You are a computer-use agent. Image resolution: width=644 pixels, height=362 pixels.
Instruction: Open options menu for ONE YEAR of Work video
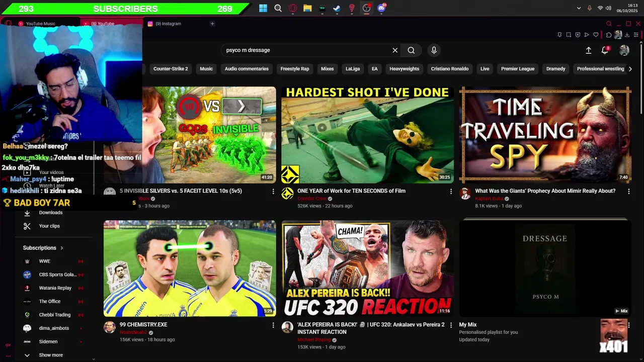pyautogui.click(x=451, y=192)
